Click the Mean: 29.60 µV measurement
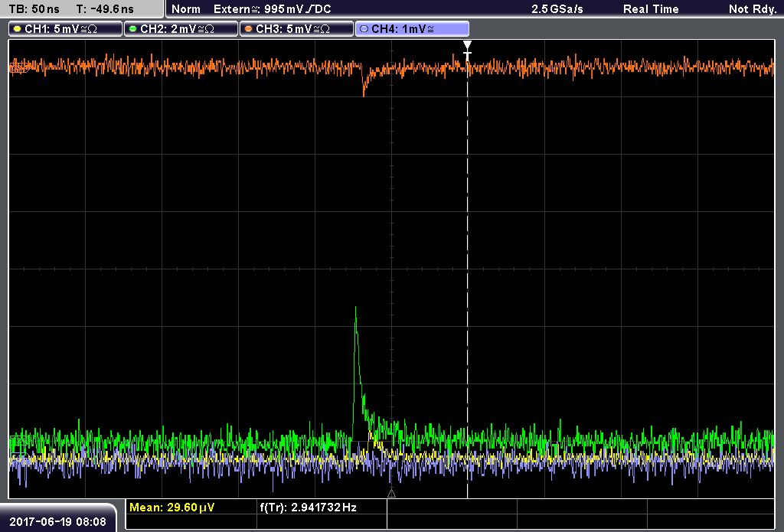The width and height of the screenshot is (784, 532). [172, 508]
